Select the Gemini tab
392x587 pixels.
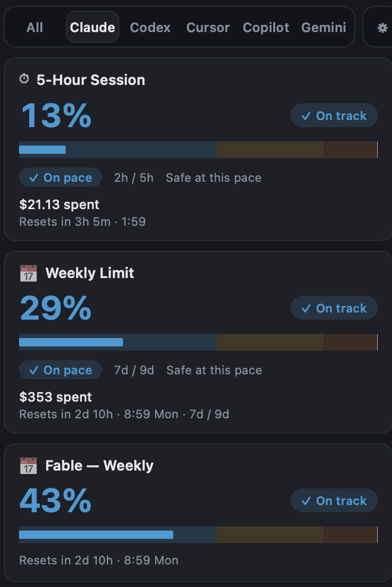click(x=324, y=27)
